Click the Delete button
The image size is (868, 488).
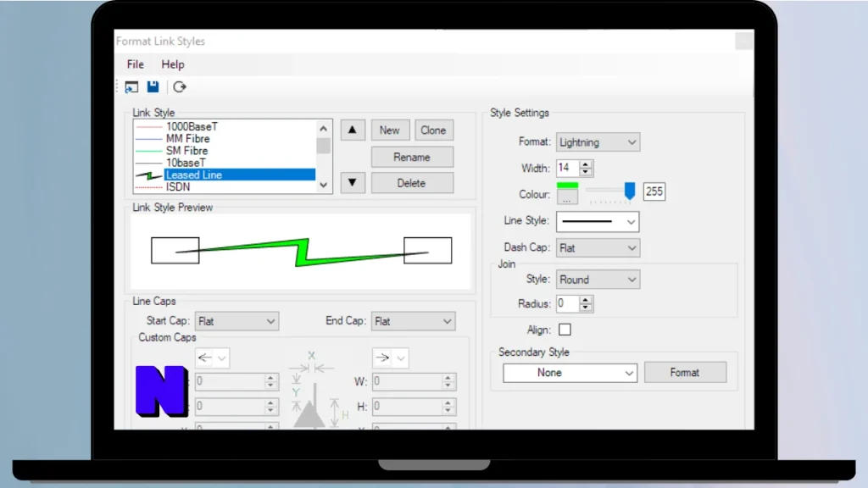pyautogui.click(x=412, y=183)
